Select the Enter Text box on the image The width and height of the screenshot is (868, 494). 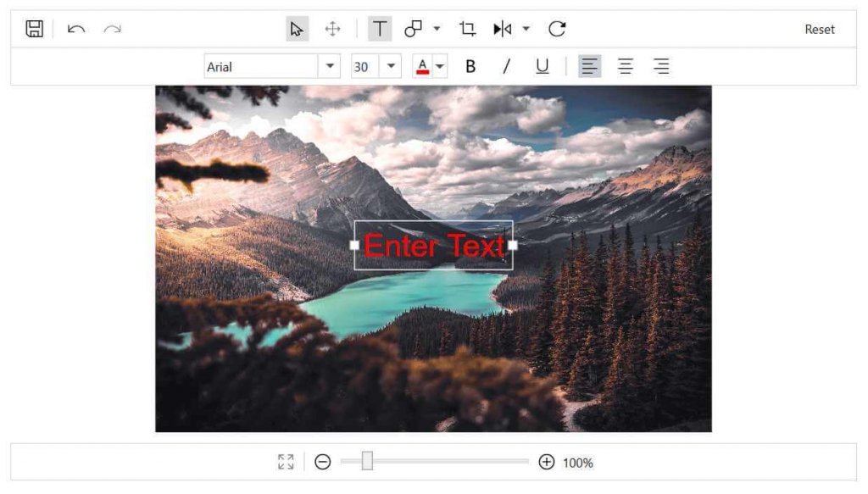(433, 246)
